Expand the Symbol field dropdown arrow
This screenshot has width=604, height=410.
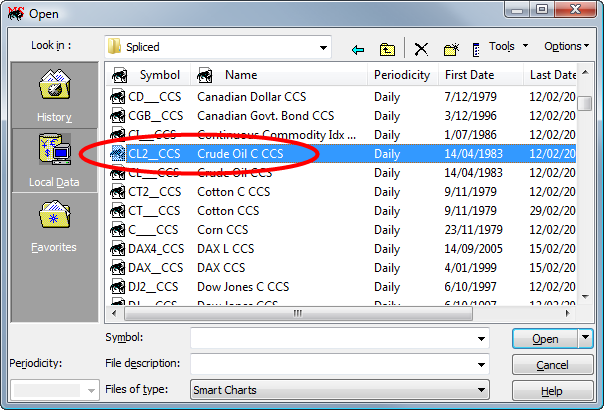click(x=481, y=338)
